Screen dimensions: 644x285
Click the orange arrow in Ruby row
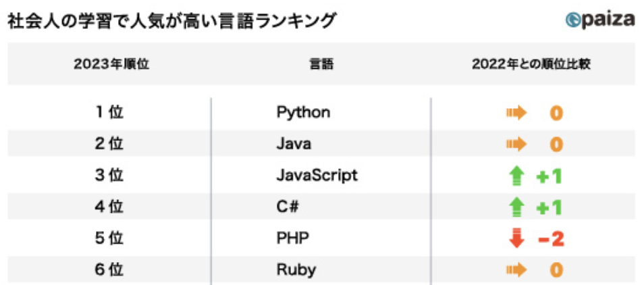tap(516, 271)
